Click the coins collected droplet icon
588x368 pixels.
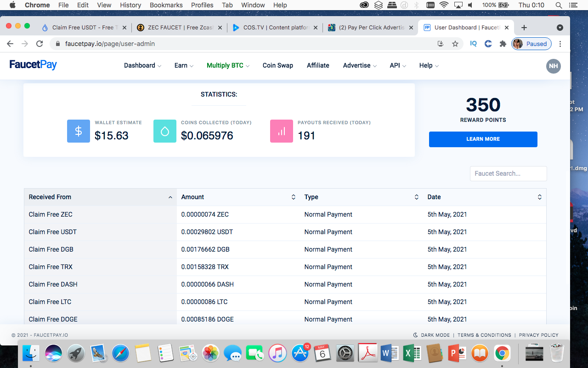pos(165,131)
